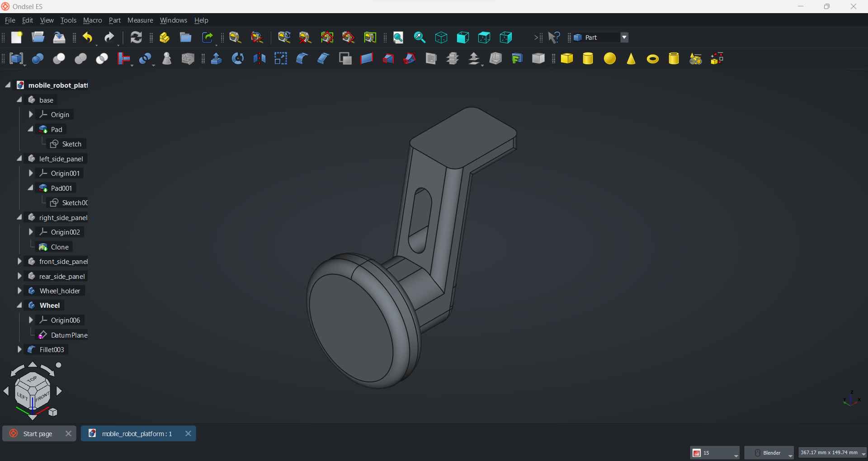Image resolution: width=868 pixels, height=461 pixels.
Task: Click the Boolean union icon
Action: click(x=81, y=59)
